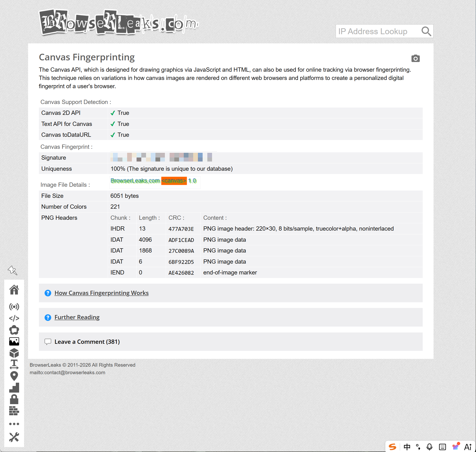Click the blurred Signature value
Viewport: 476px width, 452px height.
[x=161, y=157]
